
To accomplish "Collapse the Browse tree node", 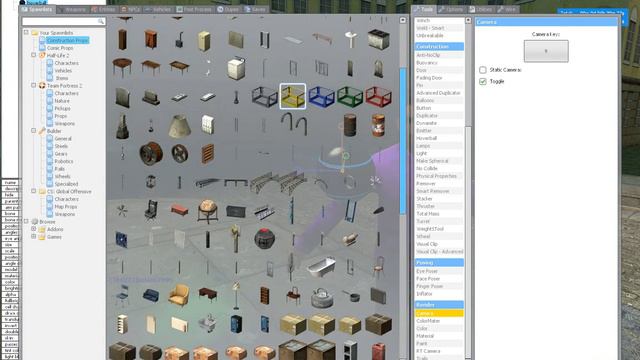I will pos(26,221).
